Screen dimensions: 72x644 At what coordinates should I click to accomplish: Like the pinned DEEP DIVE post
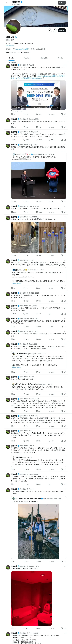[x=37, y=114]
